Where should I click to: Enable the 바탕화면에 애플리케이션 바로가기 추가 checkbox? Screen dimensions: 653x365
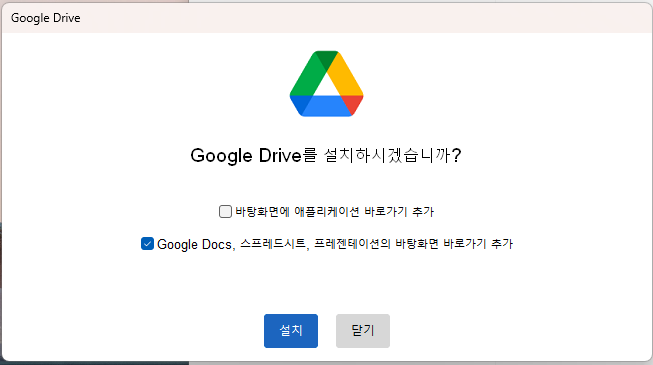(x=225, y=211)
